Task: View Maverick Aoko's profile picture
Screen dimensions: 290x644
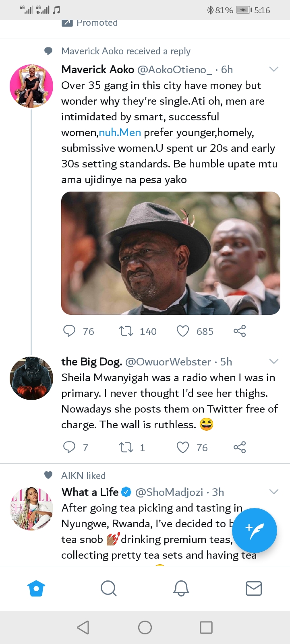Action: 31,86
